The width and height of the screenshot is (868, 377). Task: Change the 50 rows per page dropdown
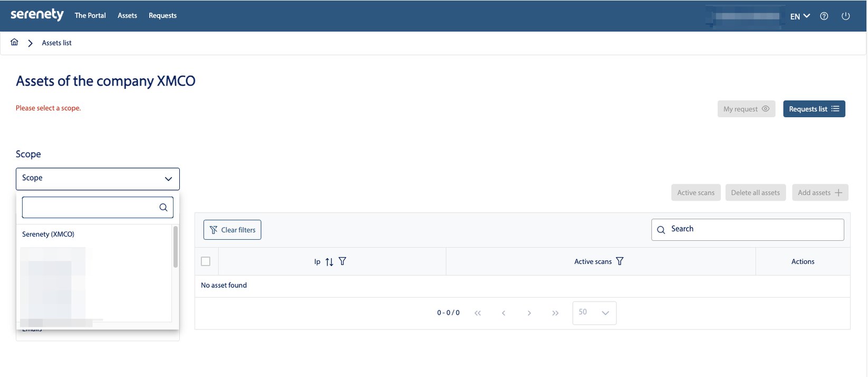[x=594, y=313]
